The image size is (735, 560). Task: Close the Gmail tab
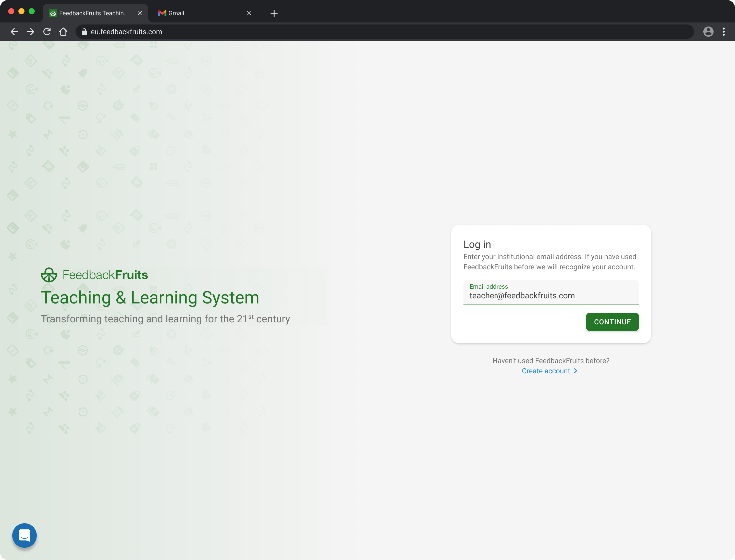click(249, 13)
